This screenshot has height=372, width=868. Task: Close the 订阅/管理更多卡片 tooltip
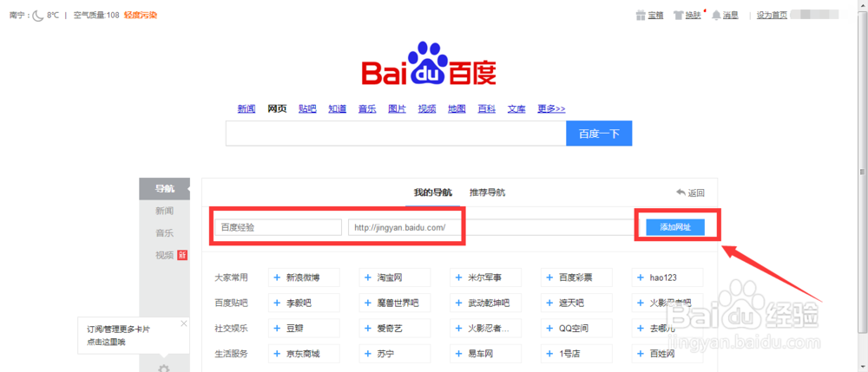(184, 323)
